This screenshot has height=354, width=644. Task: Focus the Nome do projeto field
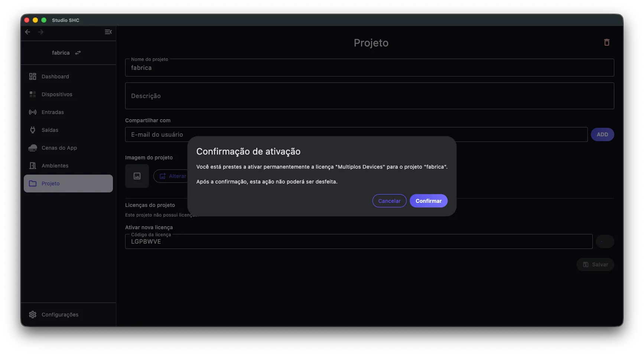coord(370,68)
